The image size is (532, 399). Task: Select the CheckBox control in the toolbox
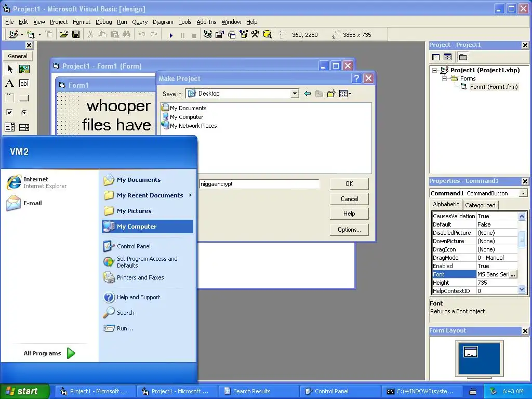(x=10, y=112)
